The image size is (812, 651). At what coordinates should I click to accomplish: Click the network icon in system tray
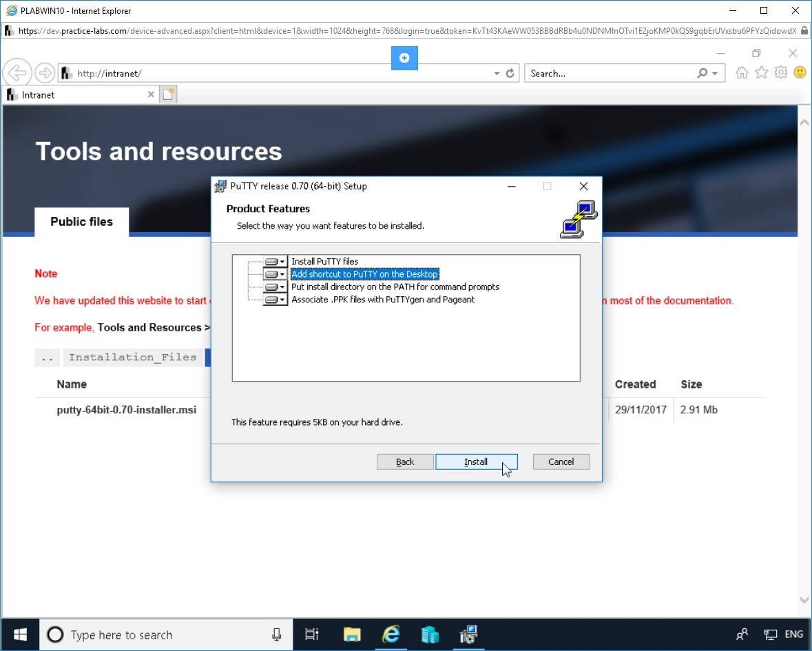click(x=771, y=634)
